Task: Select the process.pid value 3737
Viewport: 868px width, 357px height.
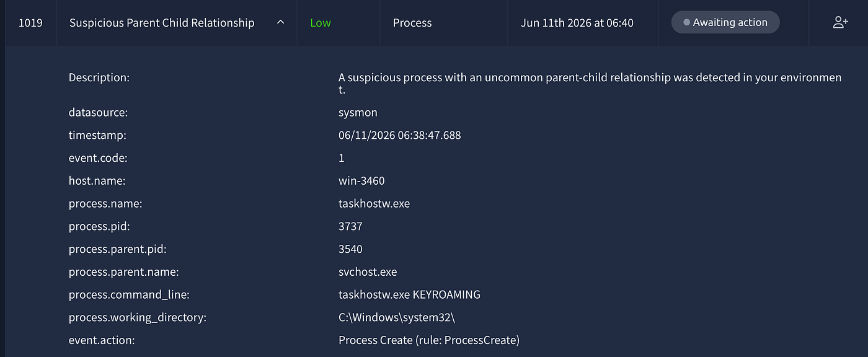Action: pos(350,227)
